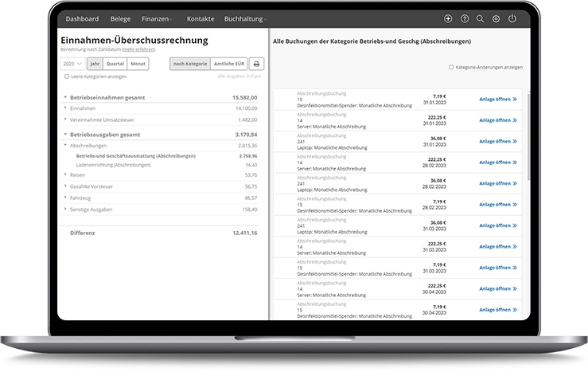Go to the Belege menu
This screenshot has width=588, height=372.
[x=120, y=19]
